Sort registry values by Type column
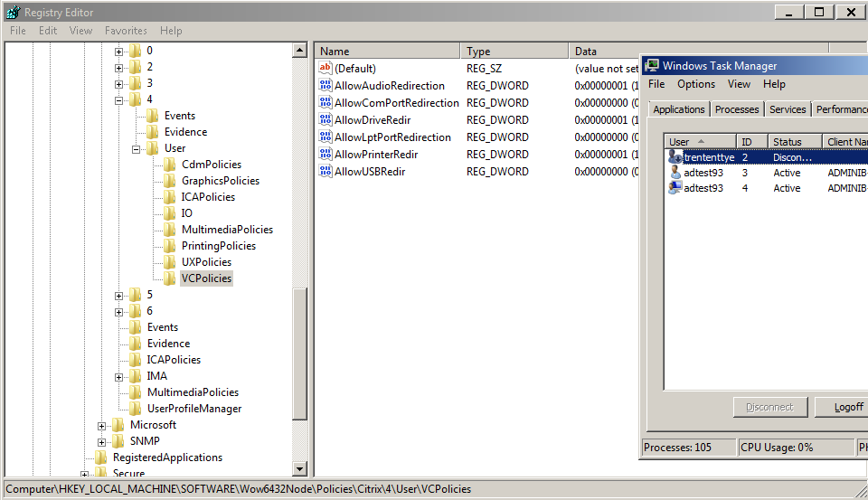The height and width of the screenshot is (500, 868). tap(514, 51)
